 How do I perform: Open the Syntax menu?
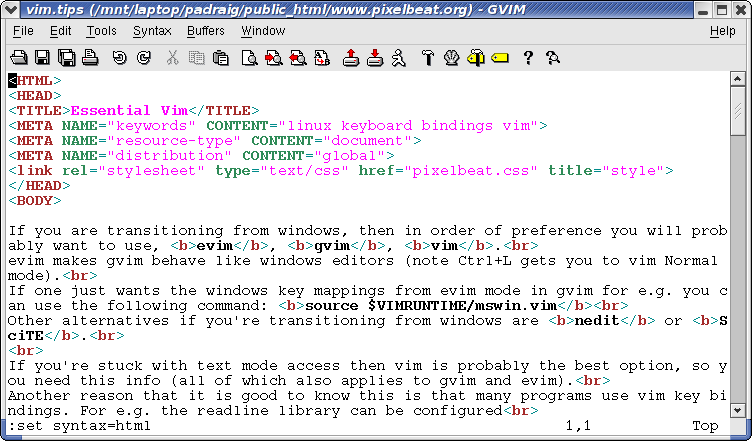pyautogui.click(x=152, y=31)
